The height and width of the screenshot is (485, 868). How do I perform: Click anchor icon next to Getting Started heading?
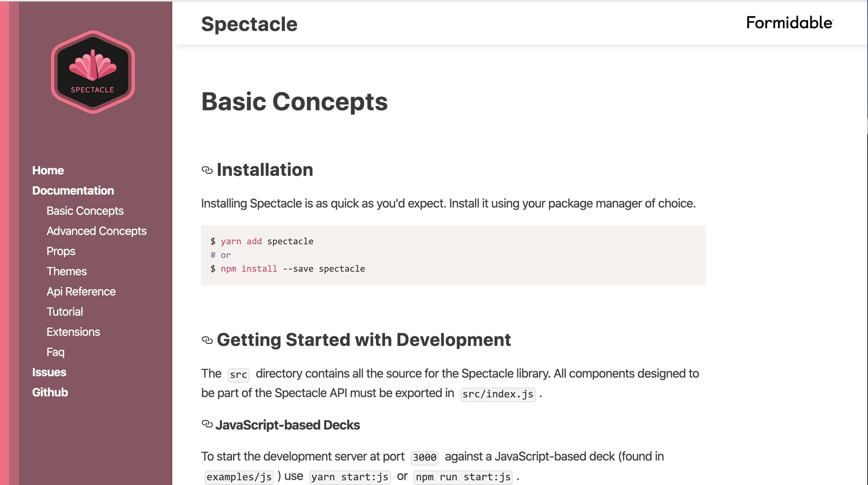[x=207, y=340]
